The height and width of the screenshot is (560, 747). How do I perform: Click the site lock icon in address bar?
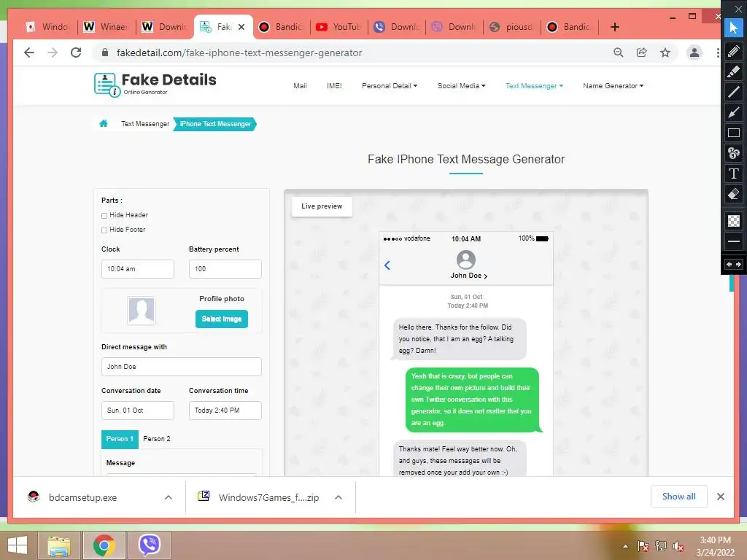(x=105, y=52)
